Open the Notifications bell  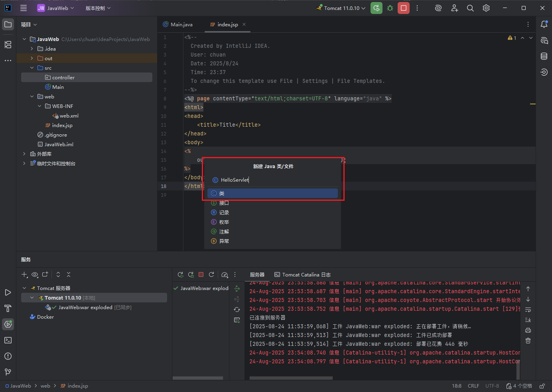click(544, 24)
